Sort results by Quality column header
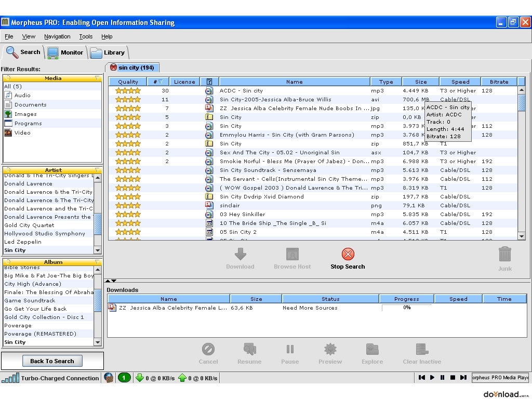The image size is (532, 399). tap(128, 82)
